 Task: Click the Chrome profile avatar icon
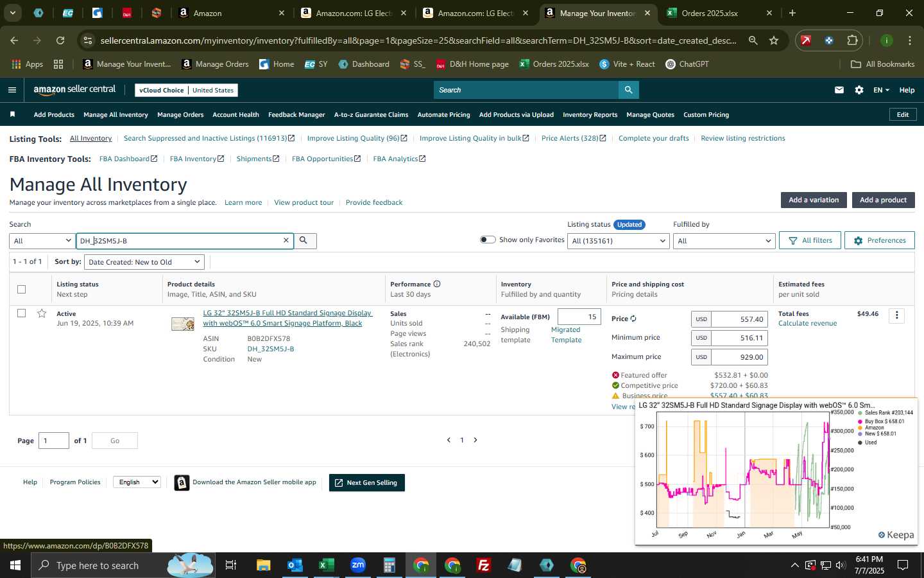coord(887,40)
